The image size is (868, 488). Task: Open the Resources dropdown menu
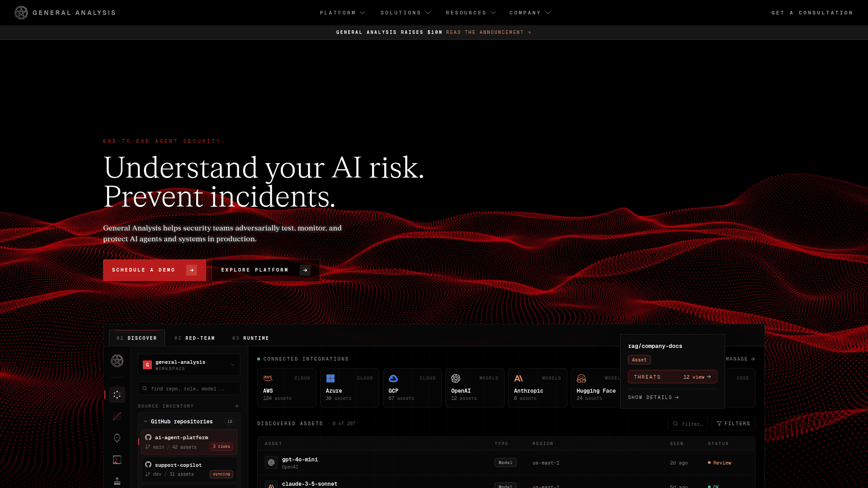471,13
